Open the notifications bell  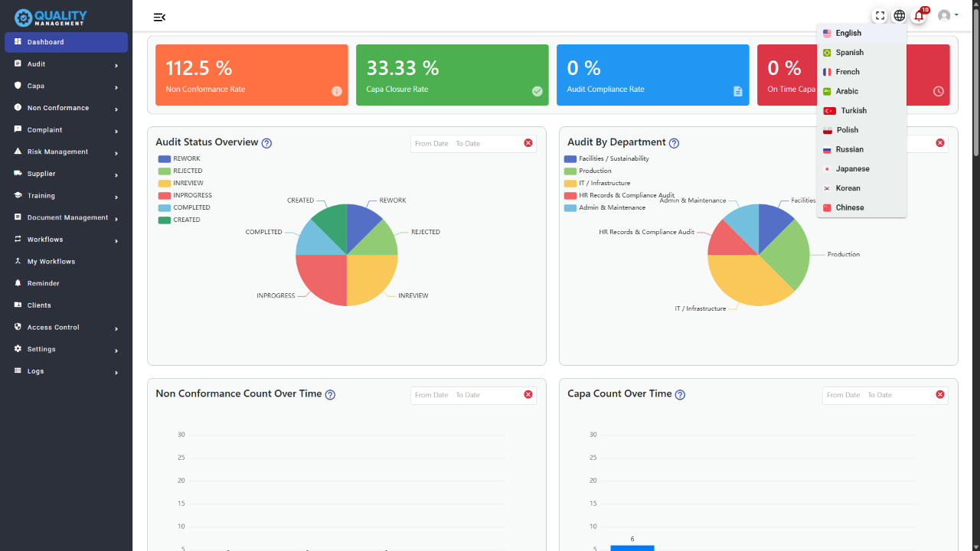point(919,16)
